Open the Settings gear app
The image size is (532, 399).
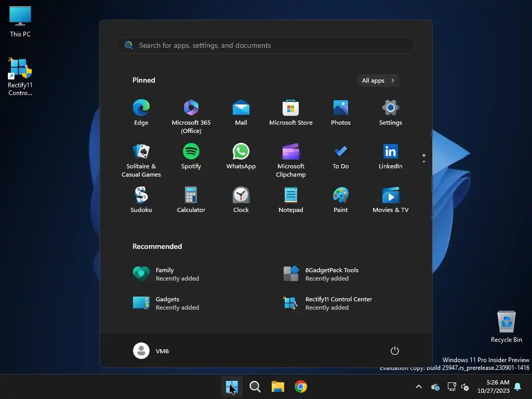coord(391,113)
